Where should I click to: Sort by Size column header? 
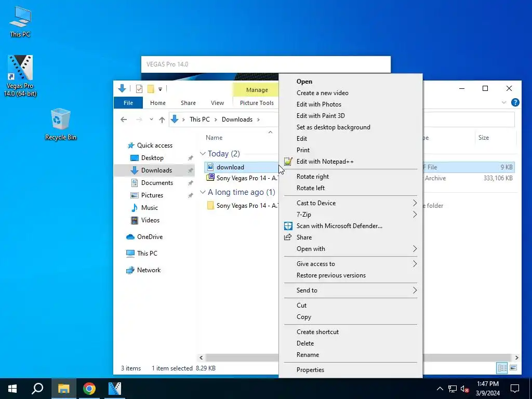click(484, 137)
